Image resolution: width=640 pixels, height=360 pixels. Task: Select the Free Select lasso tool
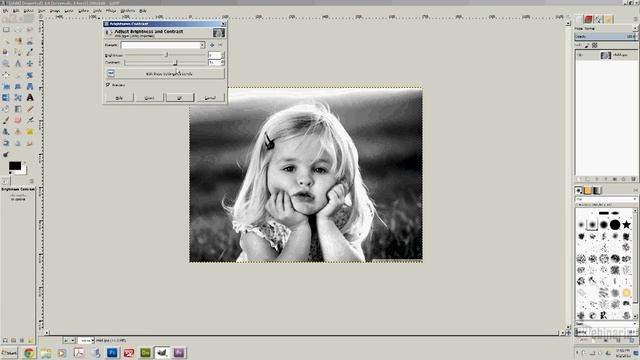(x=30, y=29)
